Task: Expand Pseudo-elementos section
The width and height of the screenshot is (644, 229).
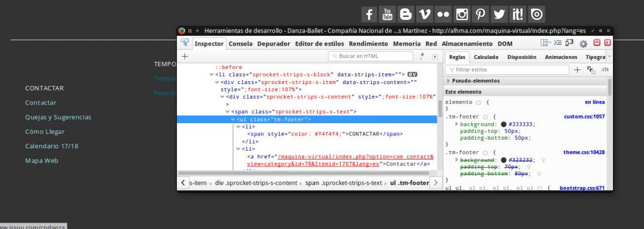Action: pyautogui.click(x=448, y=81)
